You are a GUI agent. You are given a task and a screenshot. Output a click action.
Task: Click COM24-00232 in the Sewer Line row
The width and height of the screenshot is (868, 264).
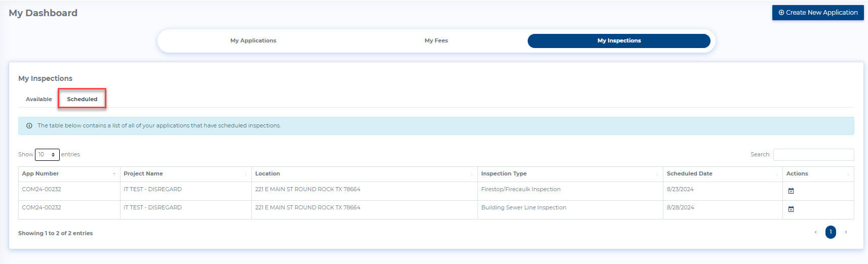tap(42, 207)
